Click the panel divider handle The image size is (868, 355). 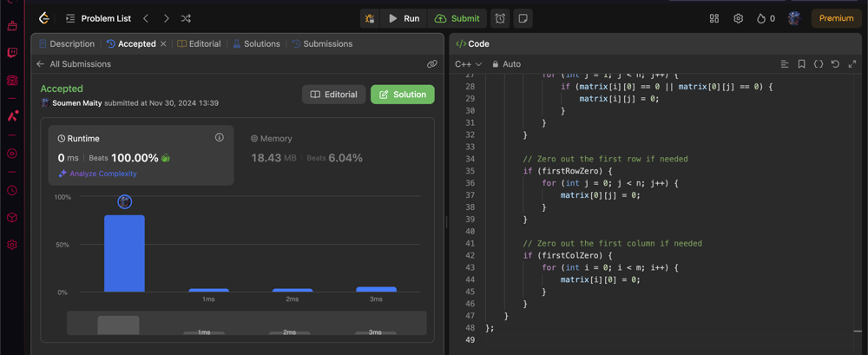[x=446, y=221]
